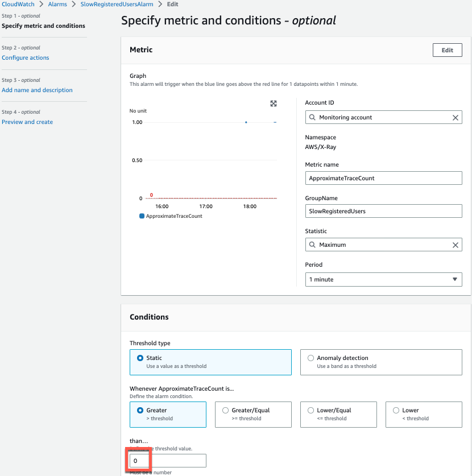The height and width of the screenshot is (476, 472).
Task: Click the ApproximateTraceCount legend label
Action: click(x=174, y=216)
